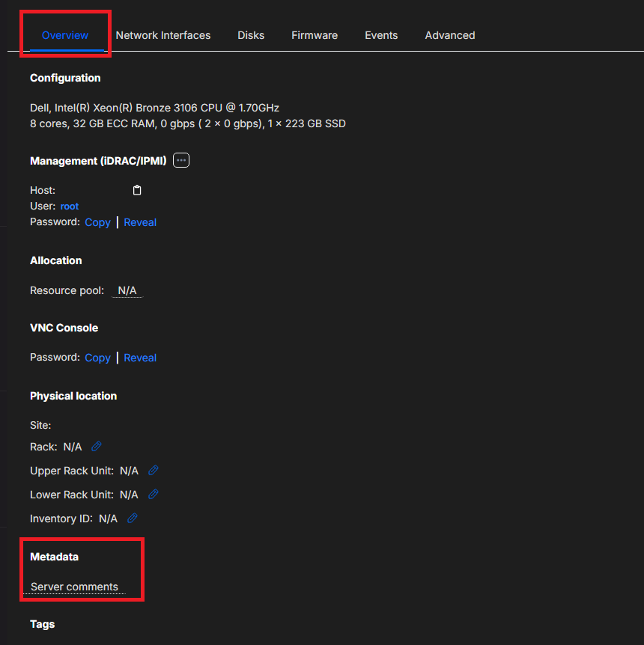Edit the Inventory ID using pencil icon
The width and height of the screenshot is (644, 645).
(x=133, y=518)
